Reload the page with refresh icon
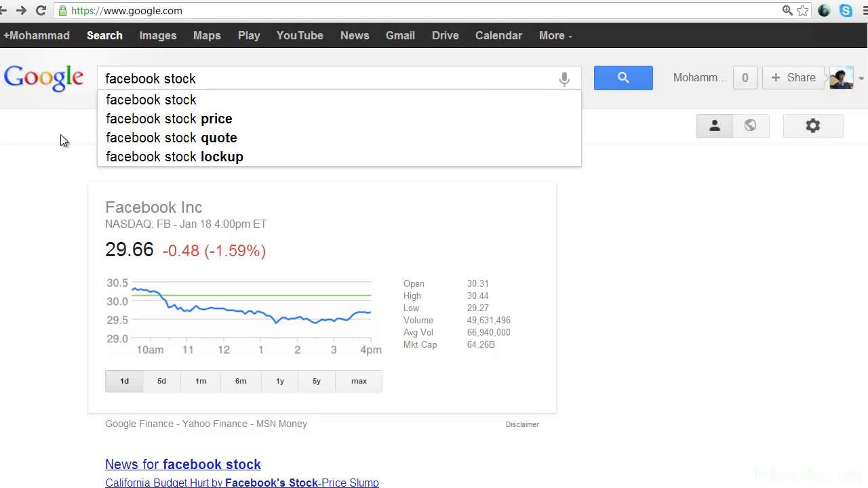 [41, 10]
